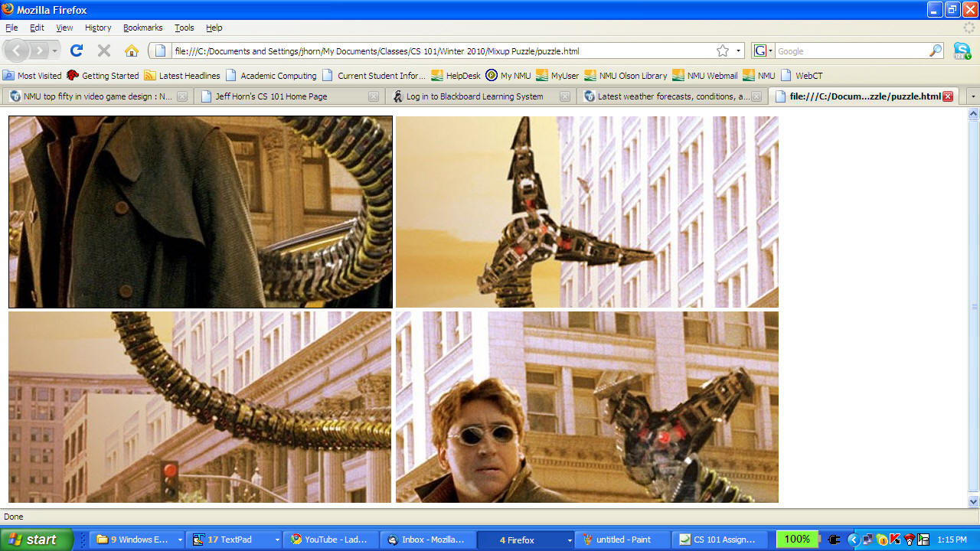This screenshot has height=551, width=980.
Task: Switch to untitled - Paint taskbar window
Action: click(622, 540)
